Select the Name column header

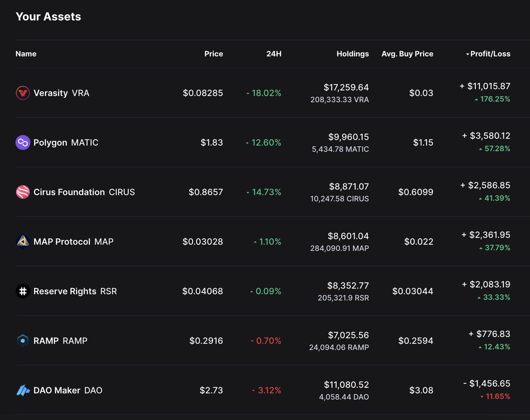(26, 54)
